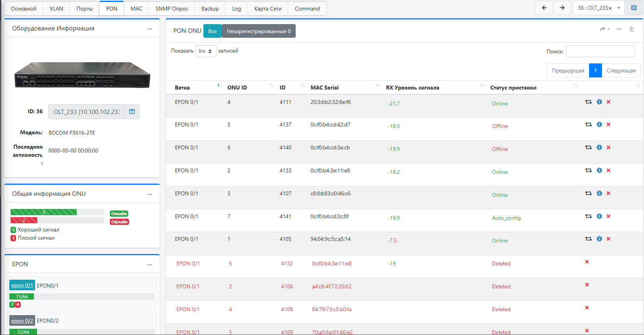644x335 pixels.
Task: Open the table icon beside OLT_233 field
Action: pyautogui.click(x=132, y=112)
